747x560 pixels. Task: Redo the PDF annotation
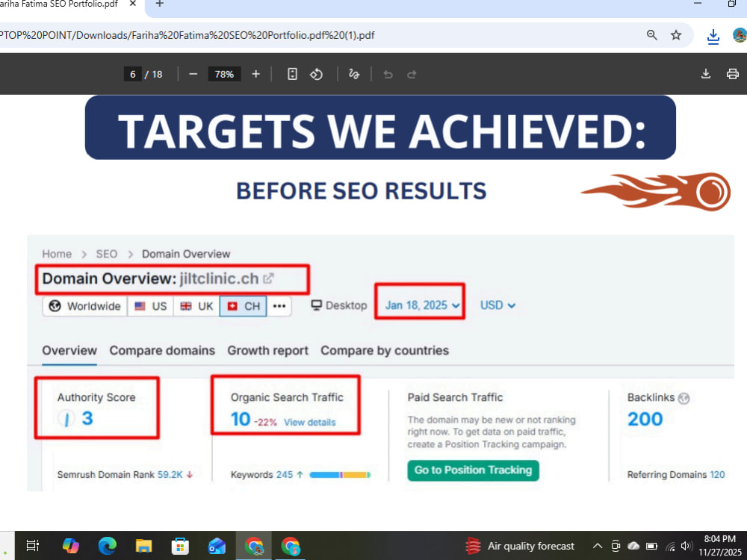click(x=412, y=74)
